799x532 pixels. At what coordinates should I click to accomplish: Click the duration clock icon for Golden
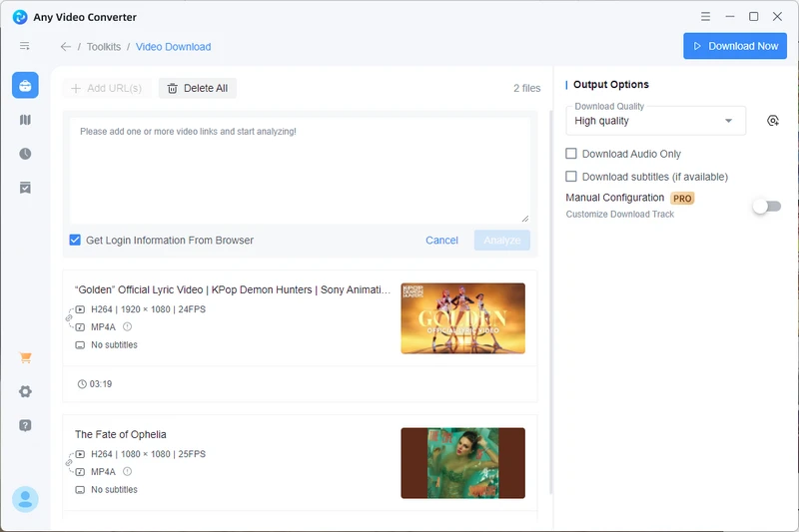(x=82, y=384)
